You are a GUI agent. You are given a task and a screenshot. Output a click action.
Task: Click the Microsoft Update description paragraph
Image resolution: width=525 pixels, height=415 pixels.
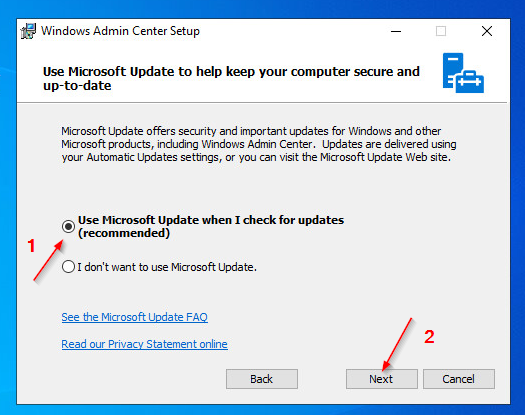(259, 144)
